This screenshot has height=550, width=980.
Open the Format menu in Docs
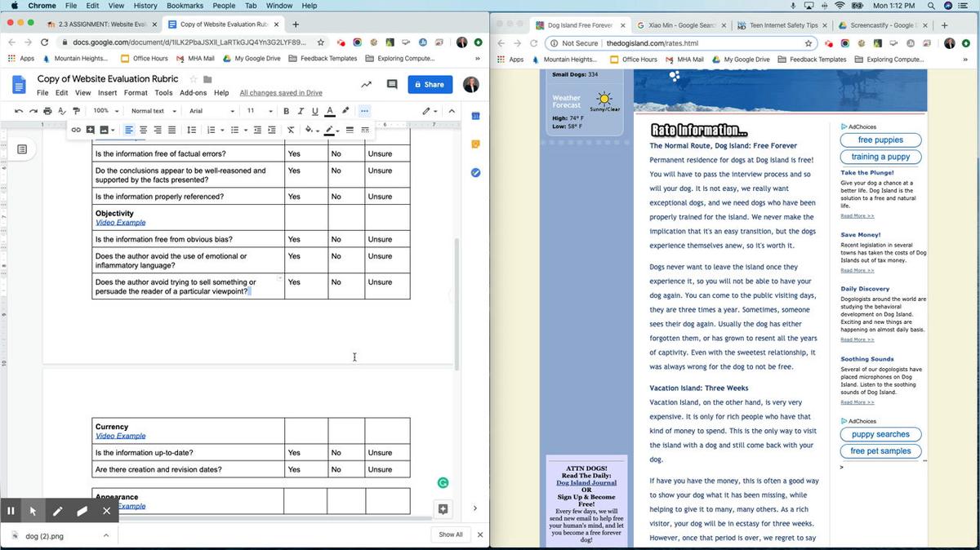tap(136, 93)
